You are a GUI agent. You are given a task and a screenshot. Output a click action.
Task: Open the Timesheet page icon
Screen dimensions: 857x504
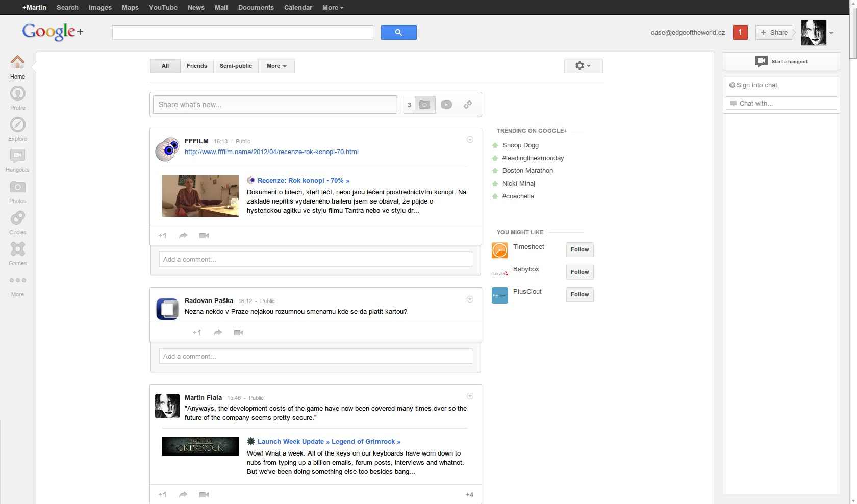[x=499, y=250]
